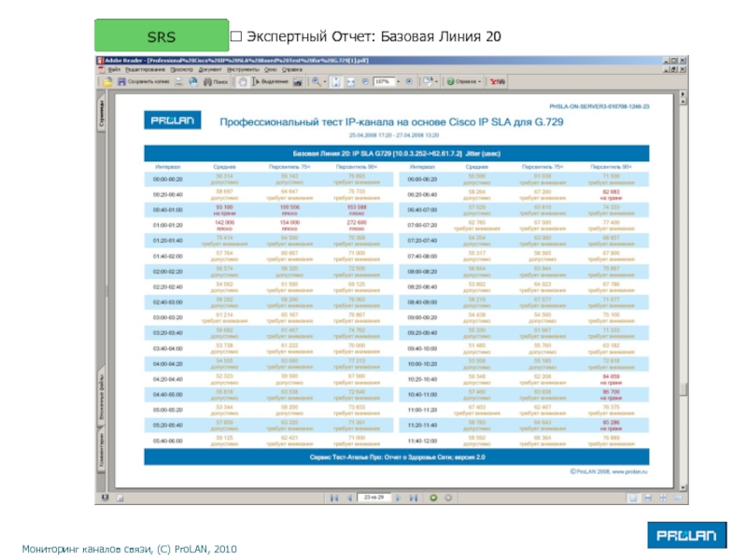Open the Справка toolbar dropdown arrow

point(479,82)
